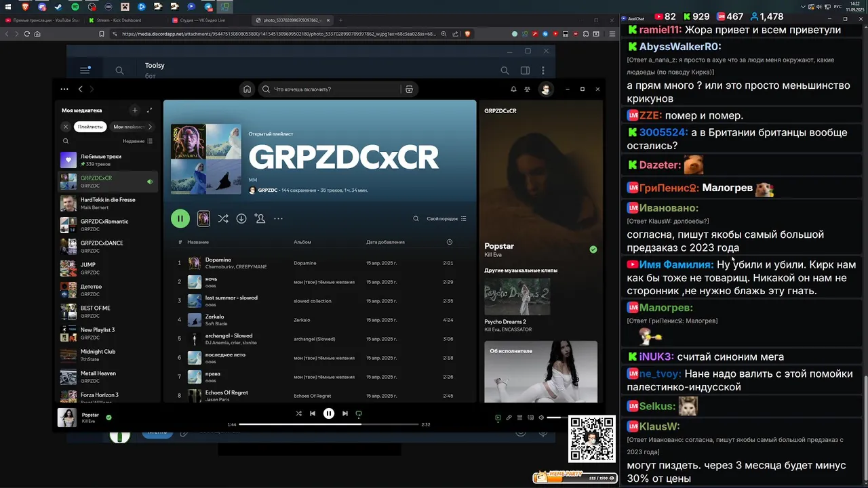Download the GRPZDCxCR playlist

[x=241, y=218]
